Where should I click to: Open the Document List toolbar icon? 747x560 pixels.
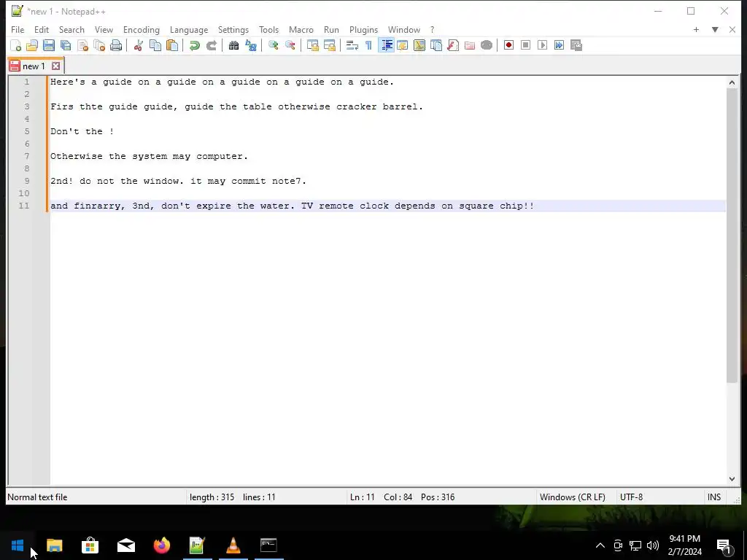436,45
